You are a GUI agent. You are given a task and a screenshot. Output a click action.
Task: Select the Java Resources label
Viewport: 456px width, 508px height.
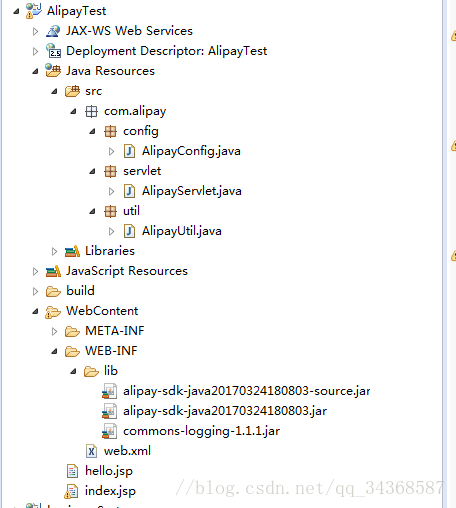coord(110,71)
